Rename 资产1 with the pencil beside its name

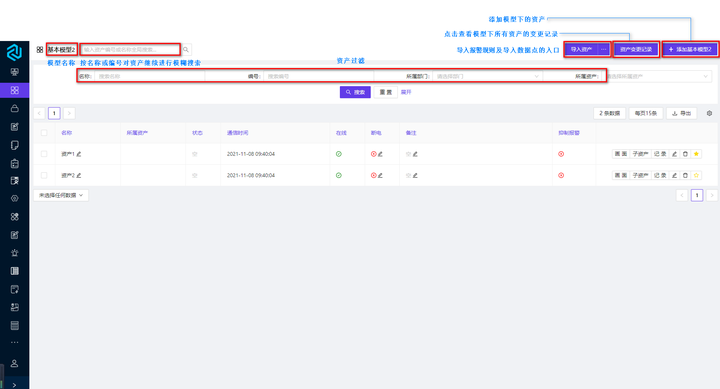79,154
